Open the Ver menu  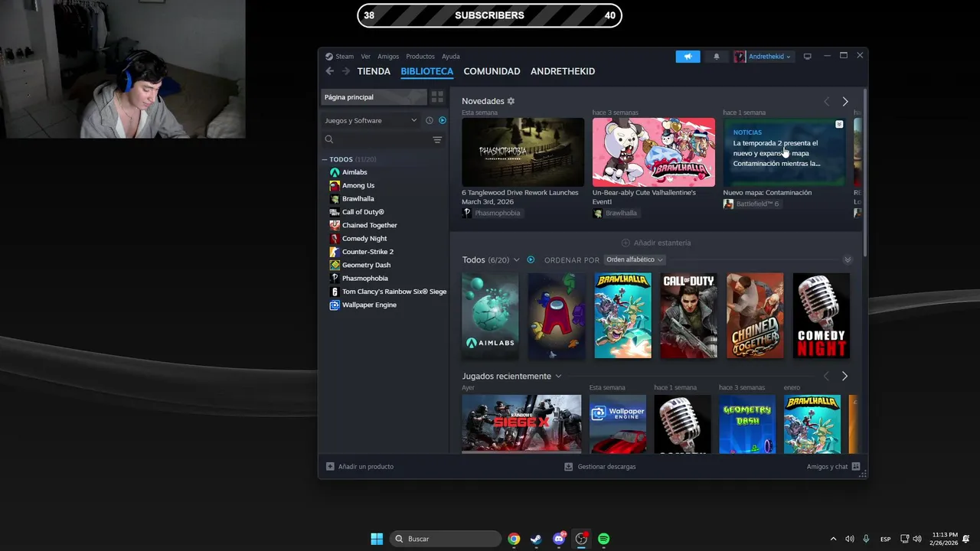click(x=365, y=57)
